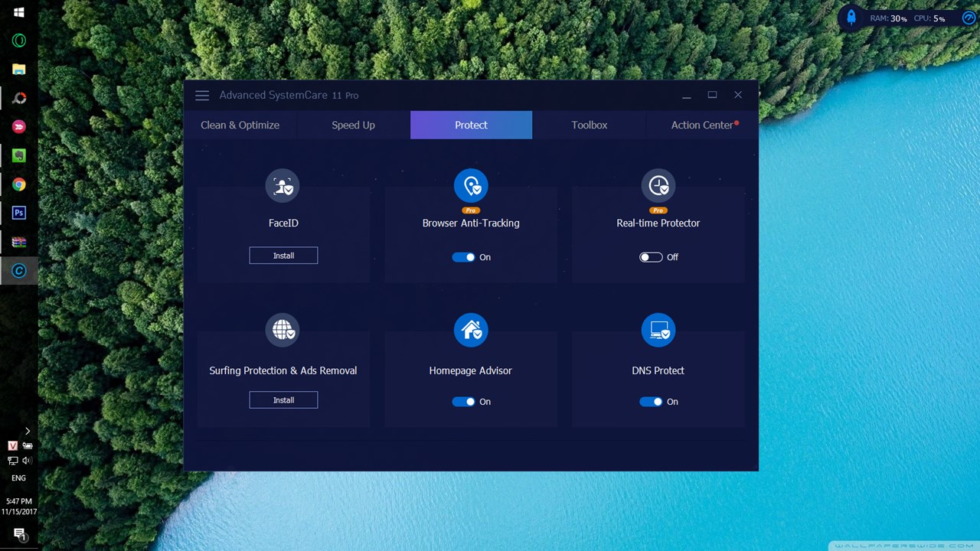This screenshot has height=551, width=980.
Task: Click the FaceID feature icon
Action: click(283, 186)
